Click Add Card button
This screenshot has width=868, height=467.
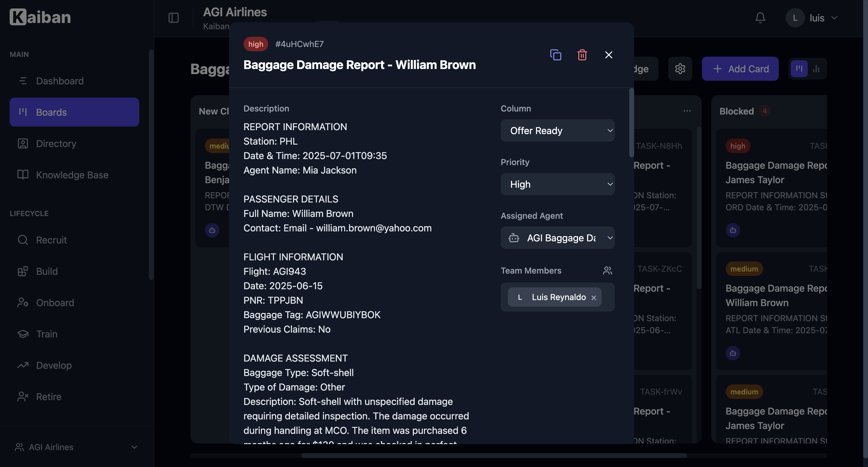click(740, 69)
